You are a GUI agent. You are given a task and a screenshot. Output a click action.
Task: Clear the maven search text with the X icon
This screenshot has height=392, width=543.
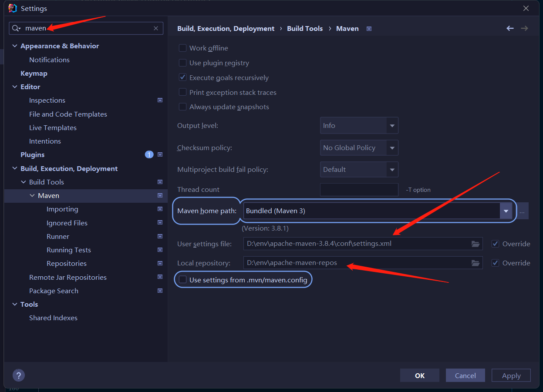[156, 28]
